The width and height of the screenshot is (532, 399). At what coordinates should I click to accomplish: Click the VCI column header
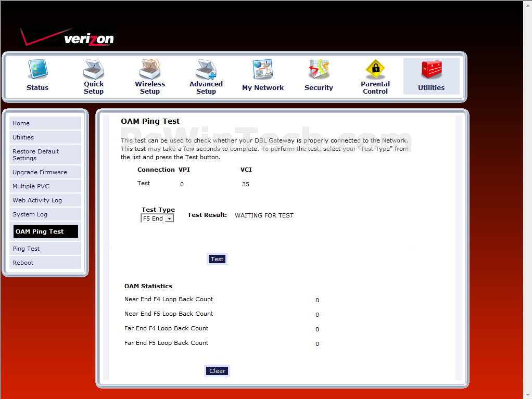(246, 170)
